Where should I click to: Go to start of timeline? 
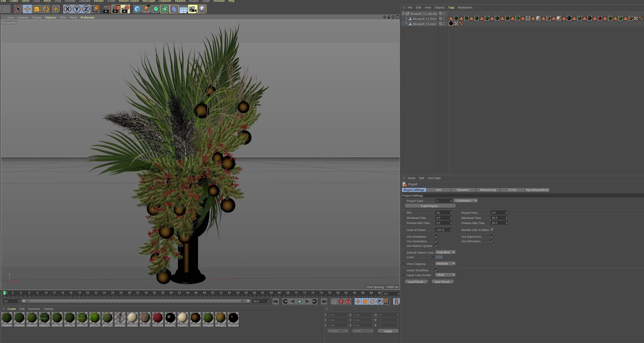276,301
